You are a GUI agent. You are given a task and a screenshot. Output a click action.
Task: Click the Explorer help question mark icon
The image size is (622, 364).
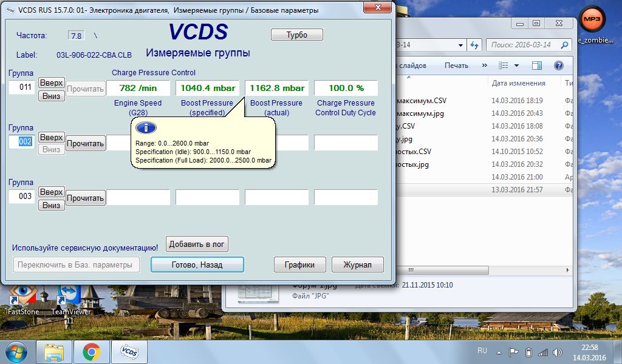coord(558,66)
